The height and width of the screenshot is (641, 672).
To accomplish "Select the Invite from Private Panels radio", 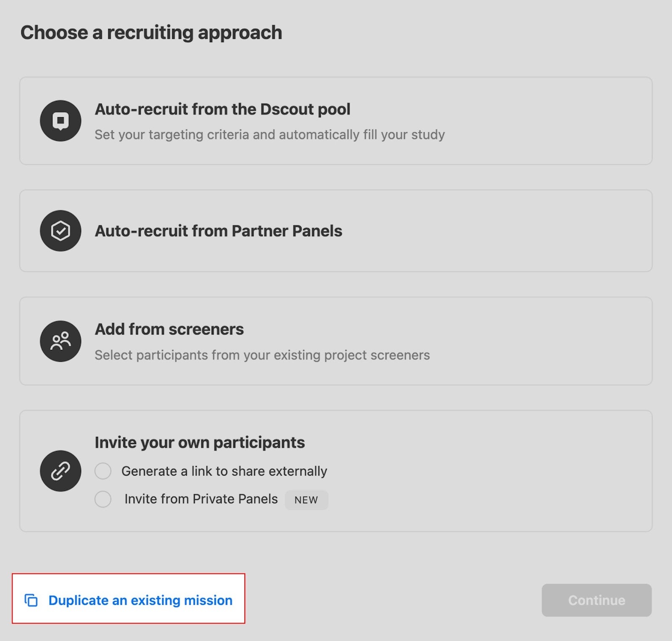I will 103,499.
